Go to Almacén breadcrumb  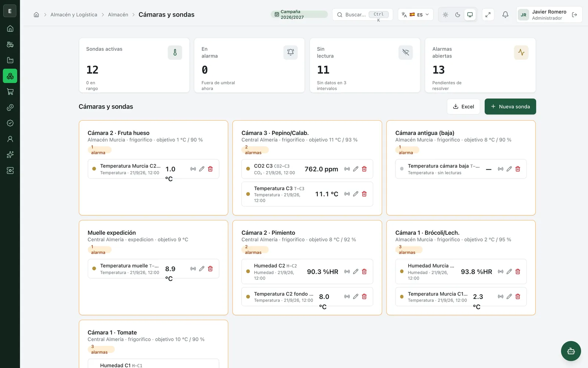coord(118,15)
